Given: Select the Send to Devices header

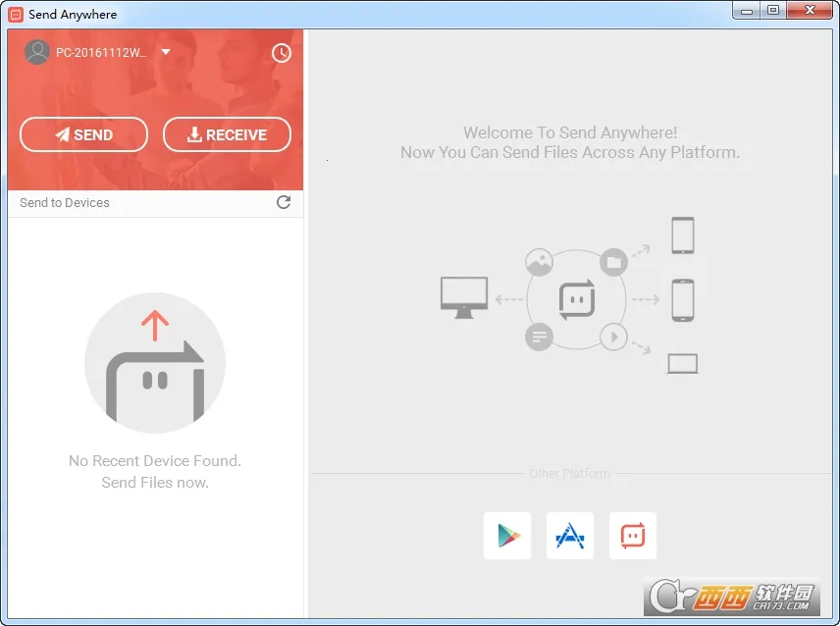Looking at the screenshot, I should pyautogui.click(x=64, y=202).
